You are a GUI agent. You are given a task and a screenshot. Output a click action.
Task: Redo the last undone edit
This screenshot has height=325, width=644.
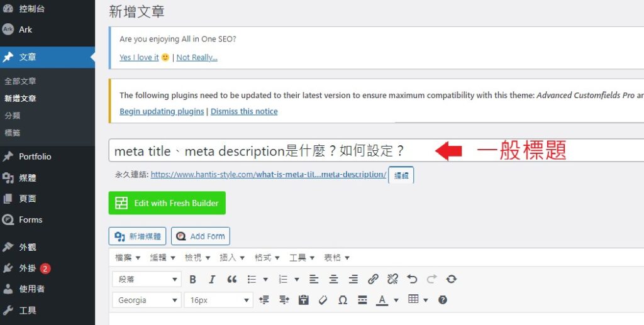431,280
